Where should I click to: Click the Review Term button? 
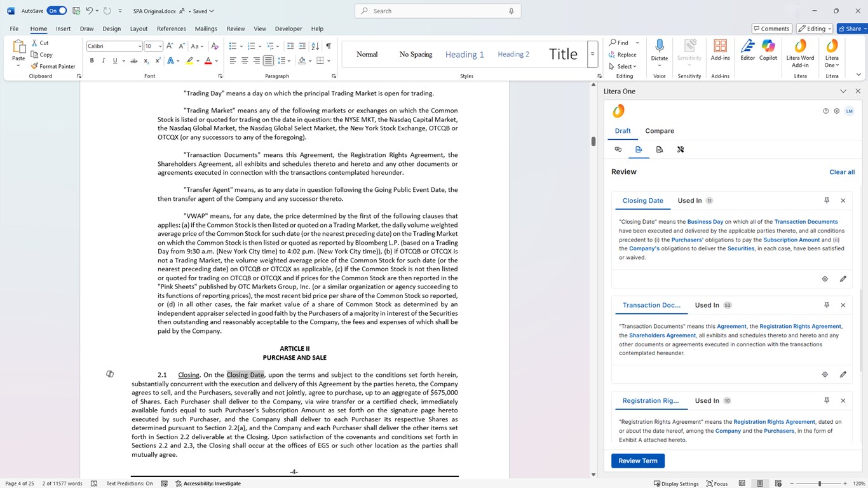tap(638, 461)
